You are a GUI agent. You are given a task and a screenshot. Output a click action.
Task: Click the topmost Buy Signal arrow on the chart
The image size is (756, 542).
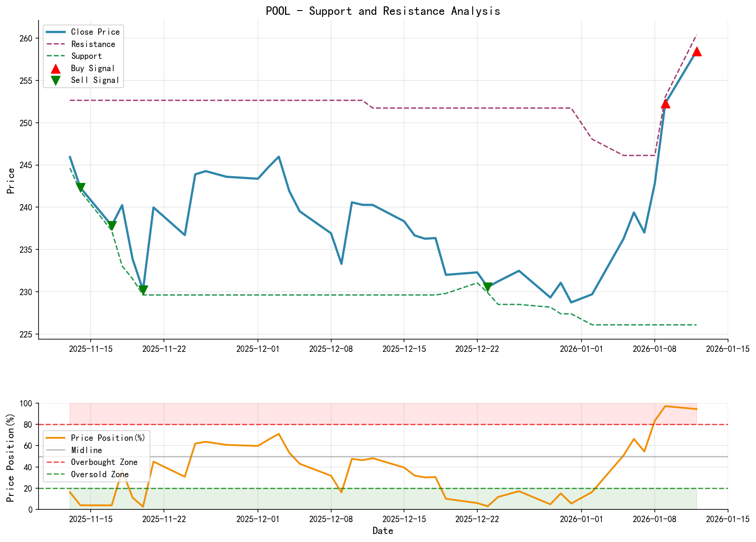pos(698,52)
